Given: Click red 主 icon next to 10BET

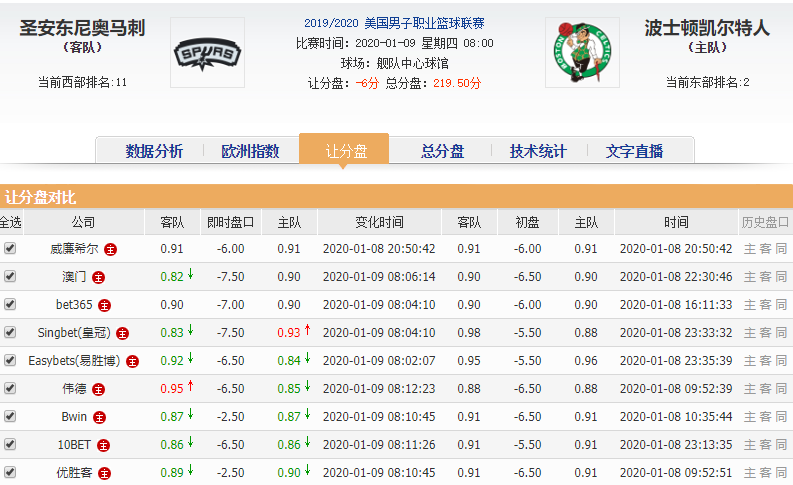Looking at the screenshot, I should tap(103, 446).
